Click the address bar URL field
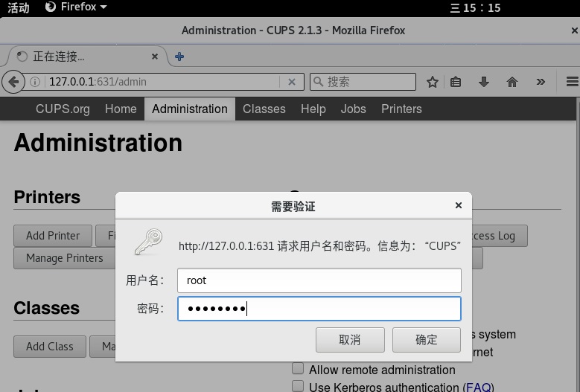The width and height of the screenshot is (580, 392). (163, 82)
